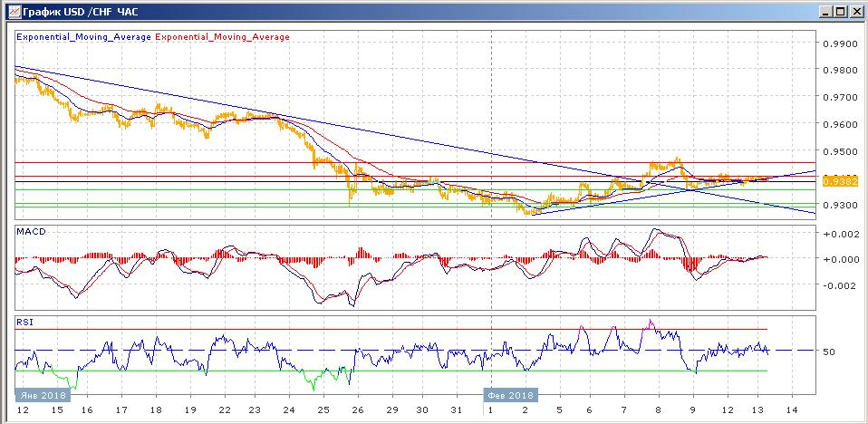868x424 pixels.
Task: Click the 0.9700 price axis label
Action: click(840, 98)
